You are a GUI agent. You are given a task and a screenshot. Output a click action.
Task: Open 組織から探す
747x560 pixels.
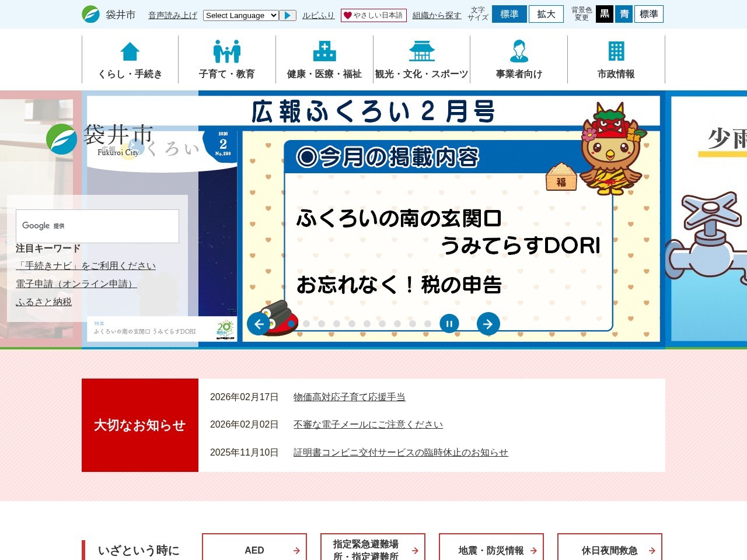point(437,15)
